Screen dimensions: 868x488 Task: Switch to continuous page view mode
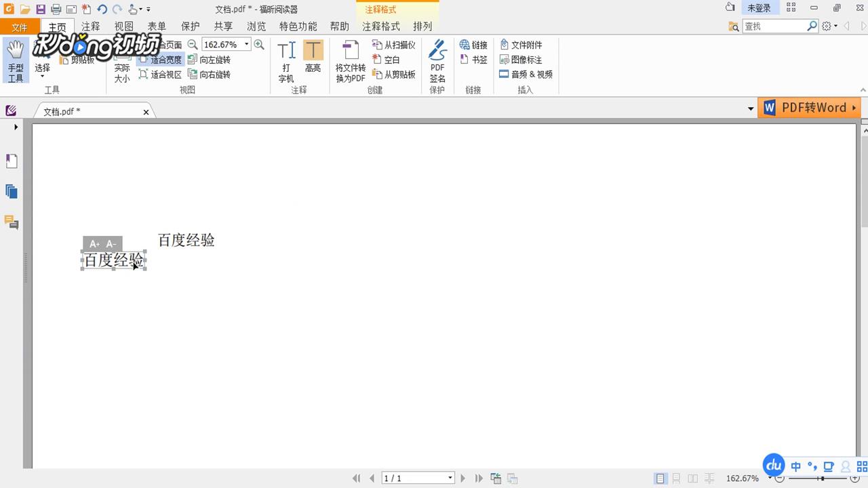[x=676, y=479]
